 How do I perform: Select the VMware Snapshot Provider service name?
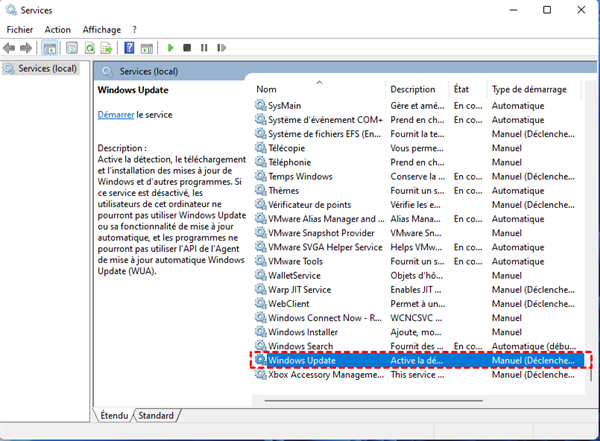point(321,233)
